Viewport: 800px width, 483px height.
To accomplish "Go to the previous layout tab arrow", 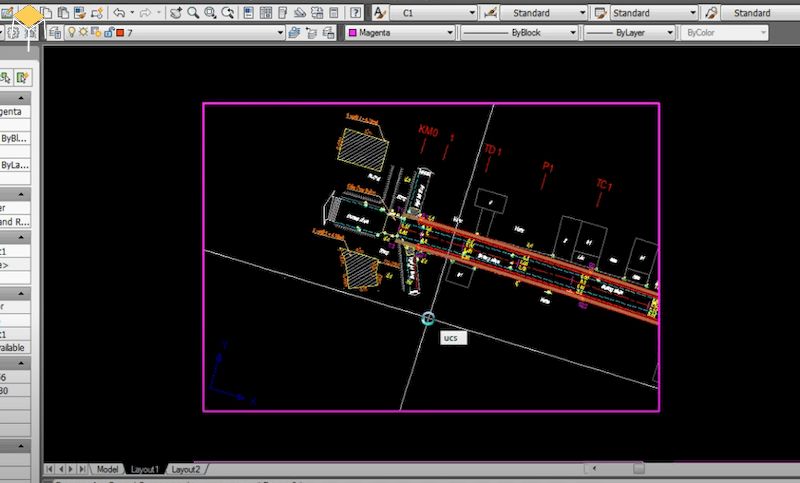I will tap(61, 469).
